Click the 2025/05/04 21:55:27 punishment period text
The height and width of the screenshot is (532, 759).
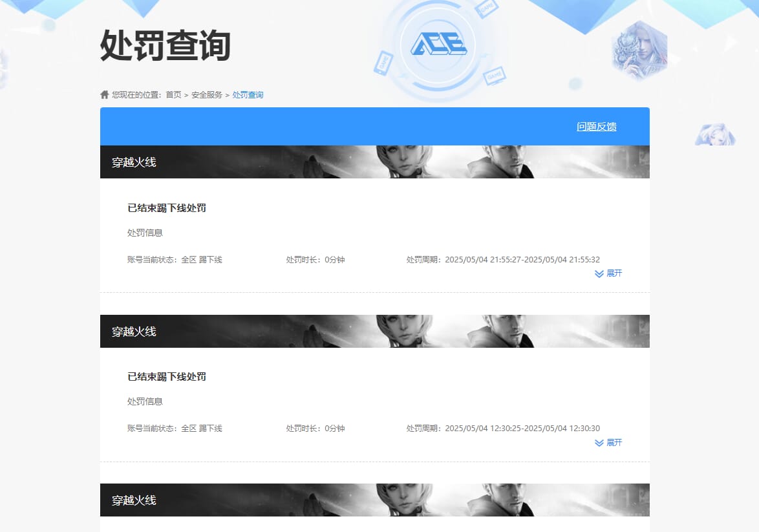click(503, 259)
